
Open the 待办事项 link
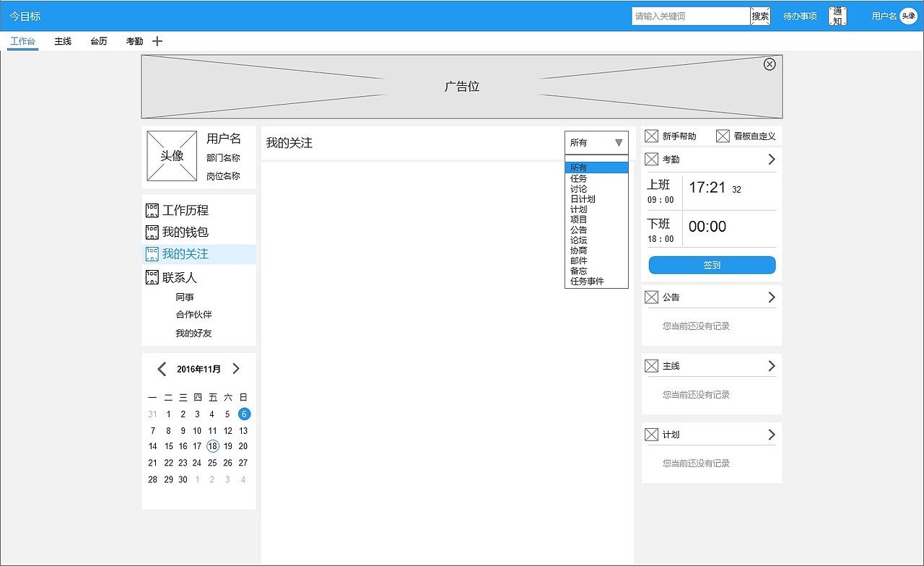(801, 16)
